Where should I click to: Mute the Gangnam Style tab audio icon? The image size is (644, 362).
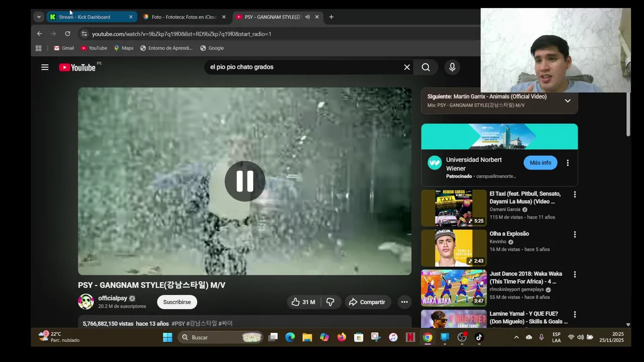(x=307, y=17)
